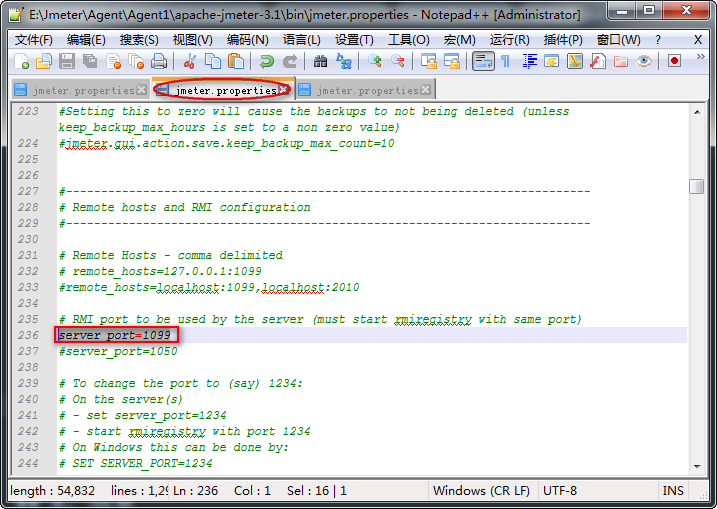Open the Function List panel icon
717x509 pixels.
(x=598, y=61)
